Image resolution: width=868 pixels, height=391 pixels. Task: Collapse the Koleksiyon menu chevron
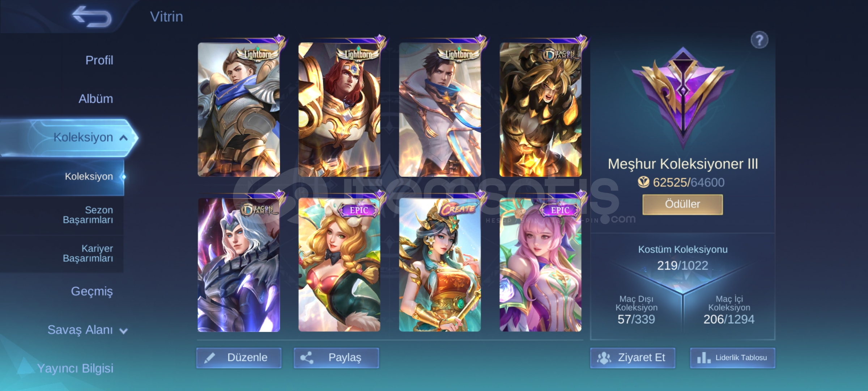tap(123, 138)
